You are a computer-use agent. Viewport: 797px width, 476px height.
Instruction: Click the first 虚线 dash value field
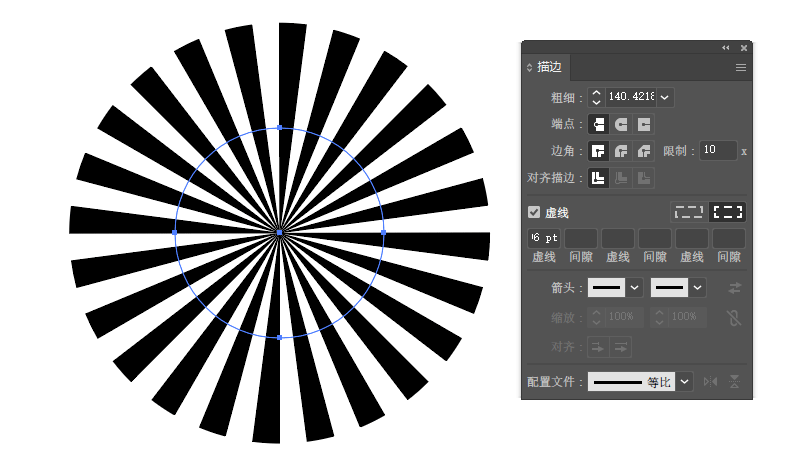[544, 238]
